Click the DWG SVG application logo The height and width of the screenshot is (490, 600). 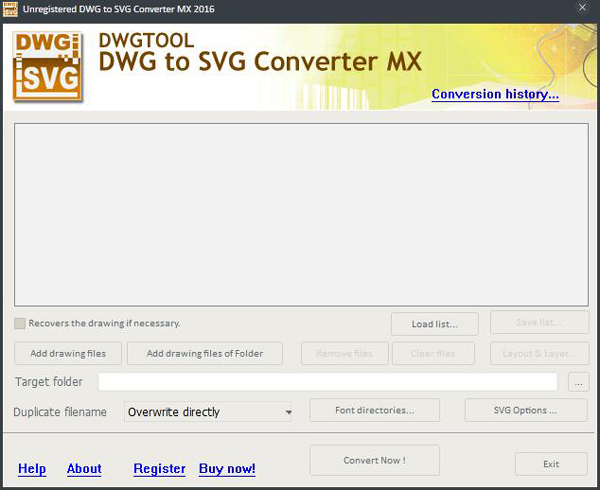47,67
